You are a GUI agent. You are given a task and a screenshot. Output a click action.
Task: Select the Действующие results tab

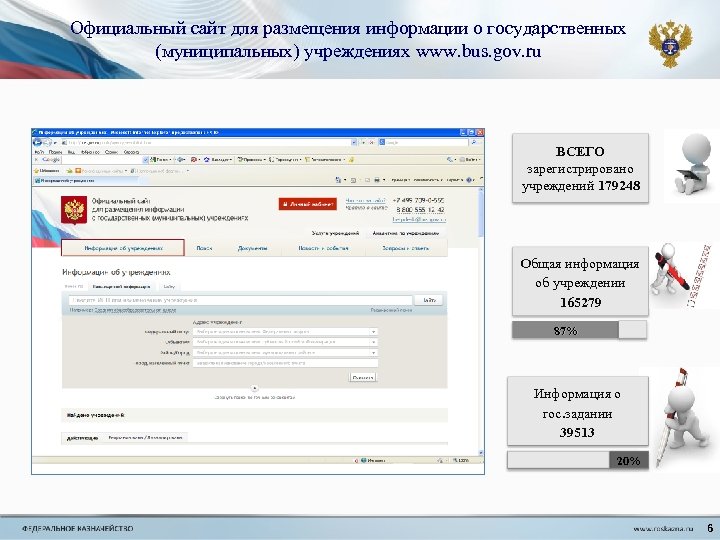pos(82,438)
